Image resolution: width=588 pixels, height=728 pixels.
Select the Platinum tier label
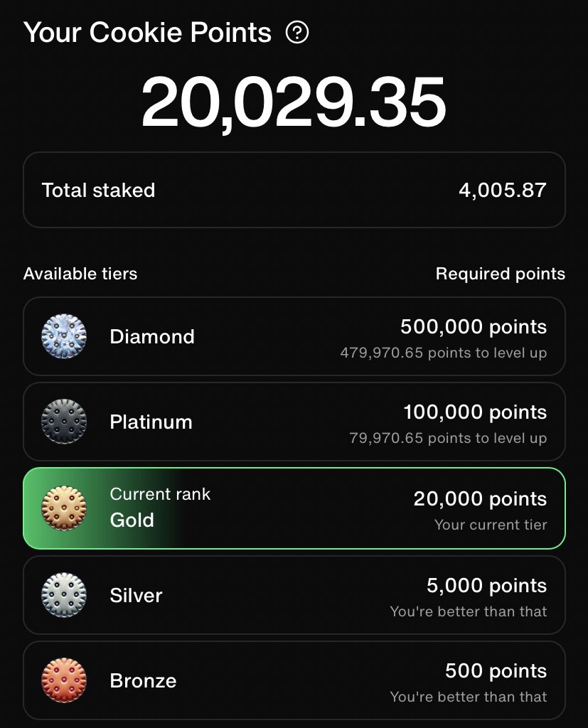pos(151,422)
